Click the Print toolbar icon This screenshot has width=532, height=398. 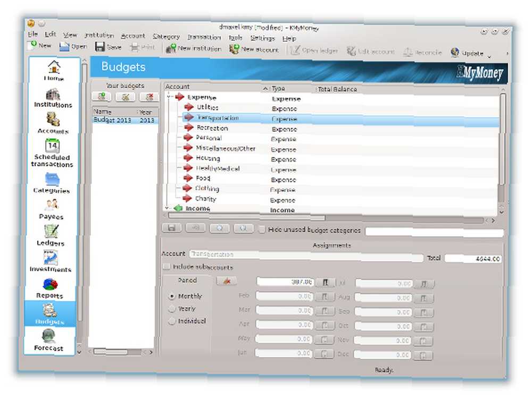[x=143, y=47]
